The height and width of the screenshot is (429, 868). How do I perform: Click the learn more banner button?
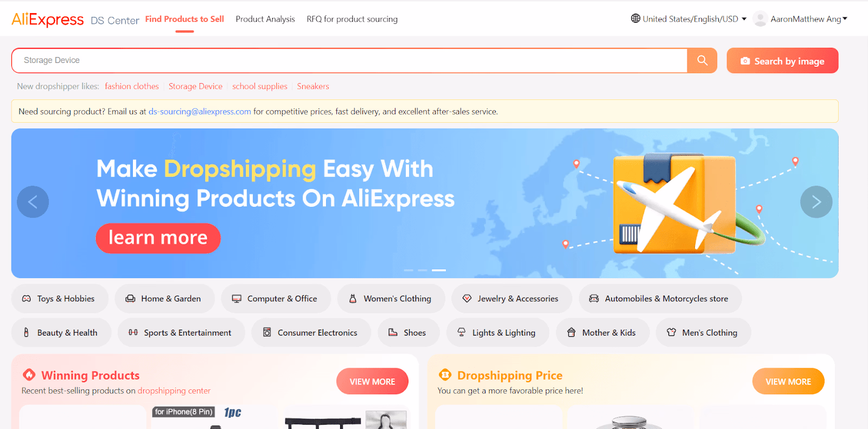coord(158,238)
